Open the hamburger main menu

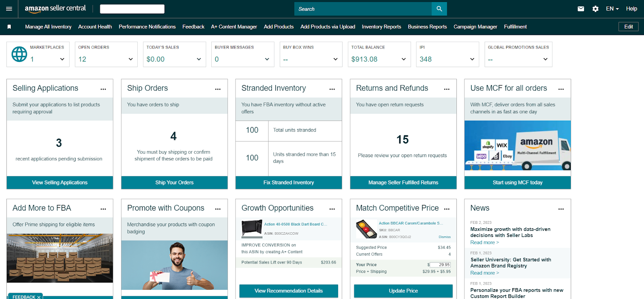coord(9,9)
